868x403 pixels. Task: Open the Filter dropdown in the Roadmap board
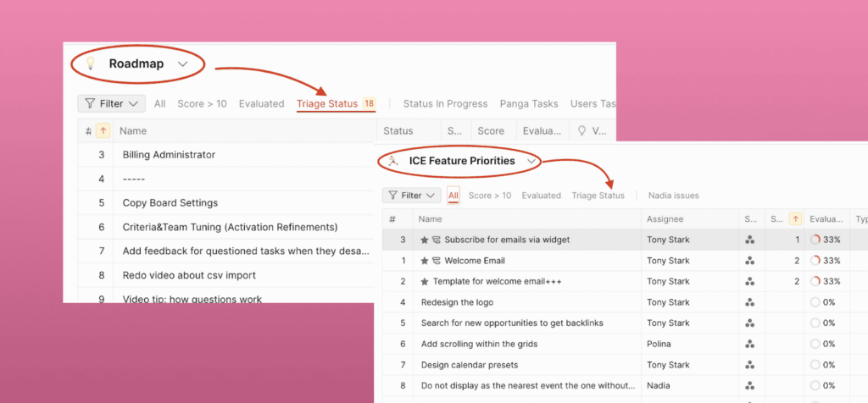coord(112,103)
